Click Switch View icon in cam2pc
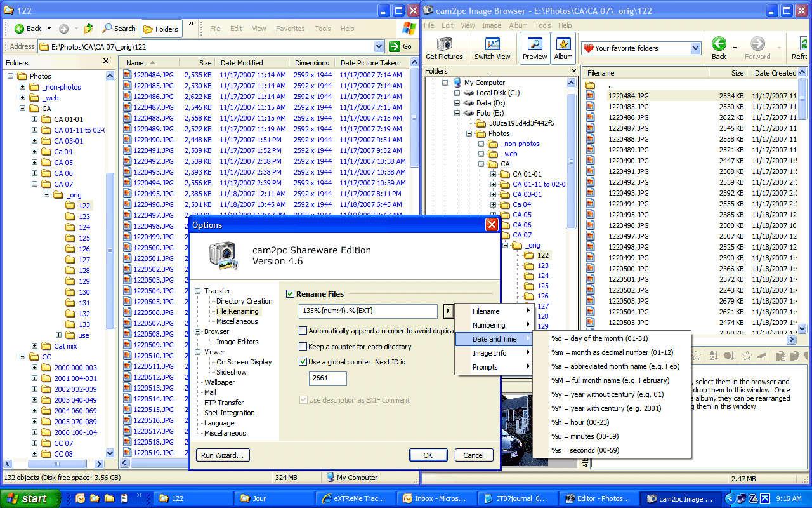The image size is (812, 508). click(492, 44)
